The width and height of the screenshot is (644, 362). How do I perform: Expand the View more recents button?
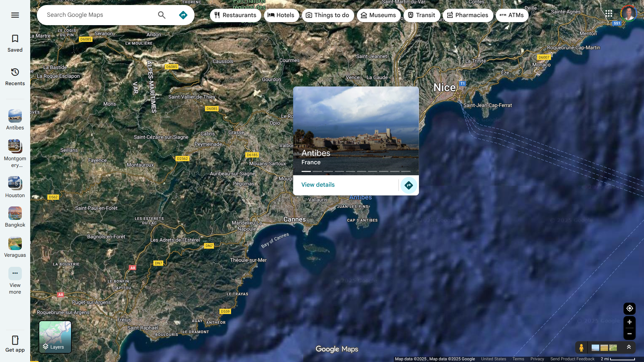[15, 280]
